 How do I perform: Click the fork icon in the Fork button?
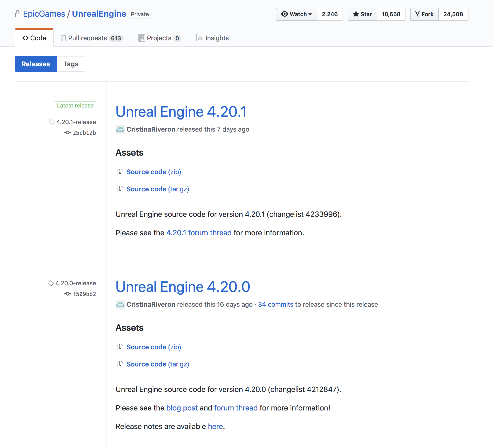pos(418,14)
